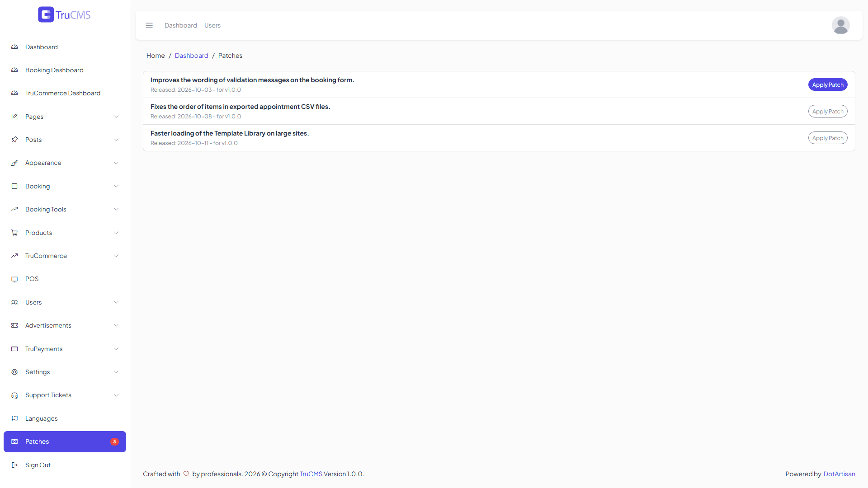The image size is (868, 488).
Task: Click the TruCommerce Dashboard gauge icon
Action: [14, 93]
